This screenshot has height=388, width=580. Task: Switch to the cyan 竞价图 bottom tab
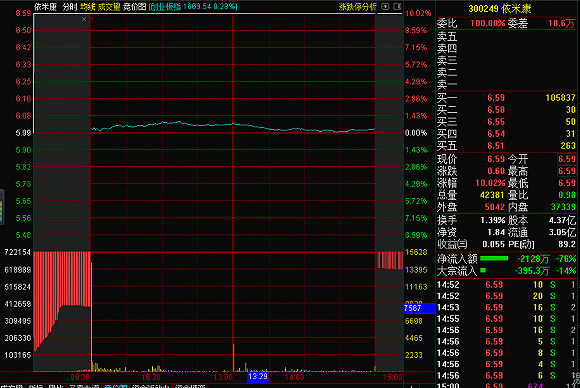tap(115, 386)
